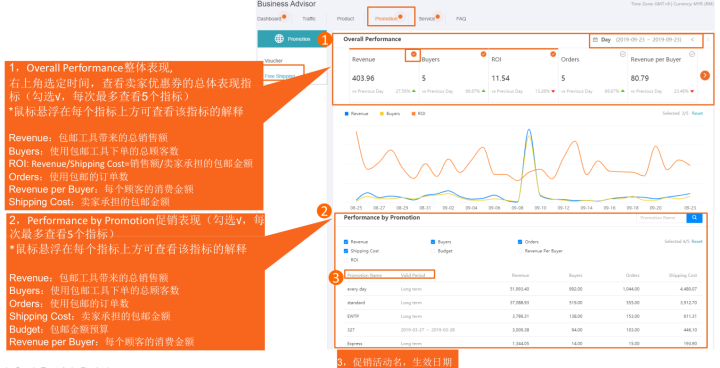Open the Traffic tab
This screenshot has height=368, width=720.
tap(309, 19)
